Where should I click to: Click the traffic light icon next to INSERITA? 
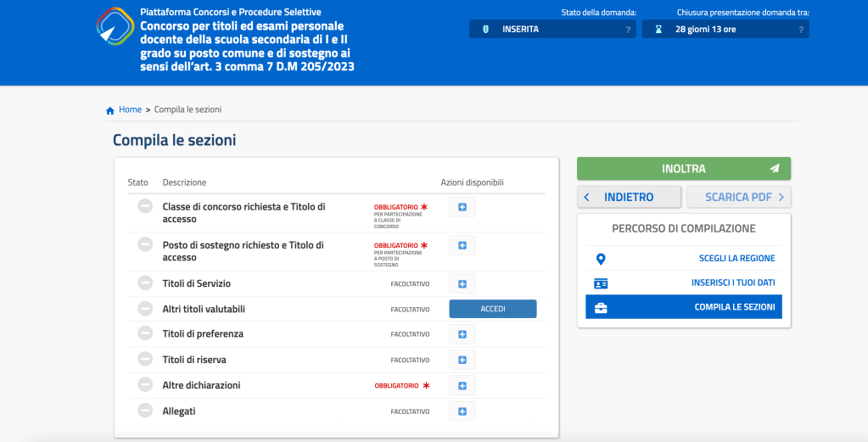coord(485,30)
